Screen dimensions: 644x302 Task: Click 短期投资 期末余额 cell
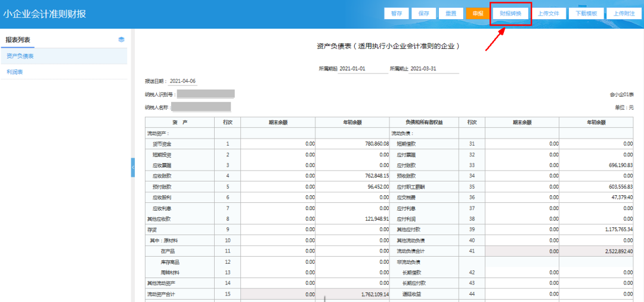(x=278, y=155)
